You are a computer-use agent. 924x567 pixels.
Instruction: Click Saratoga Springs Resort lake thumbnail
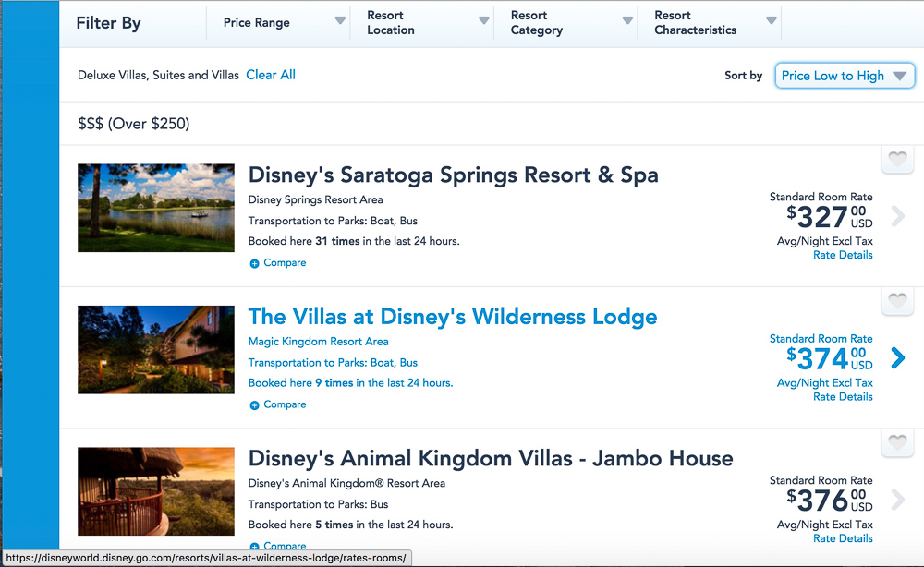156,208
